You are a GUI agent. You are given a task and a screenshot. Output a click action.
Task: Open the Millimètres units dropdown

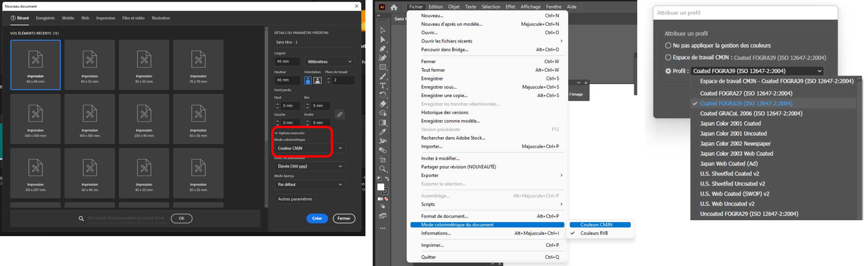(330, 62)
